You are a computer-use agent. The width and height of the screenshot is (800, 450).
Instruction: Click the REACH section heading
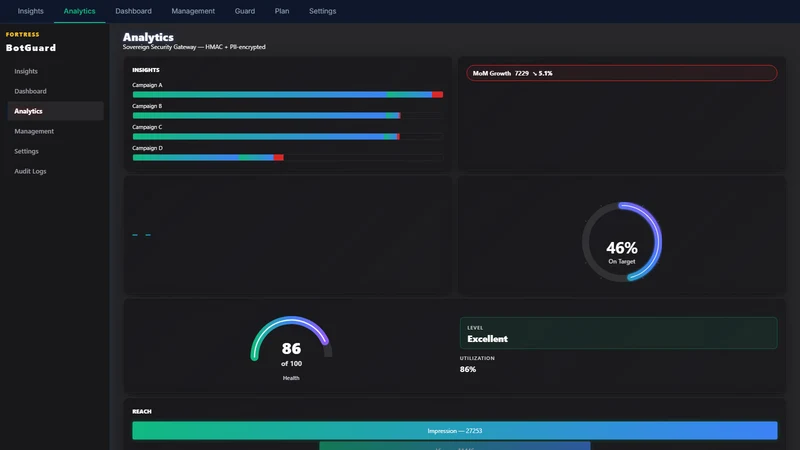click(142, 411)
